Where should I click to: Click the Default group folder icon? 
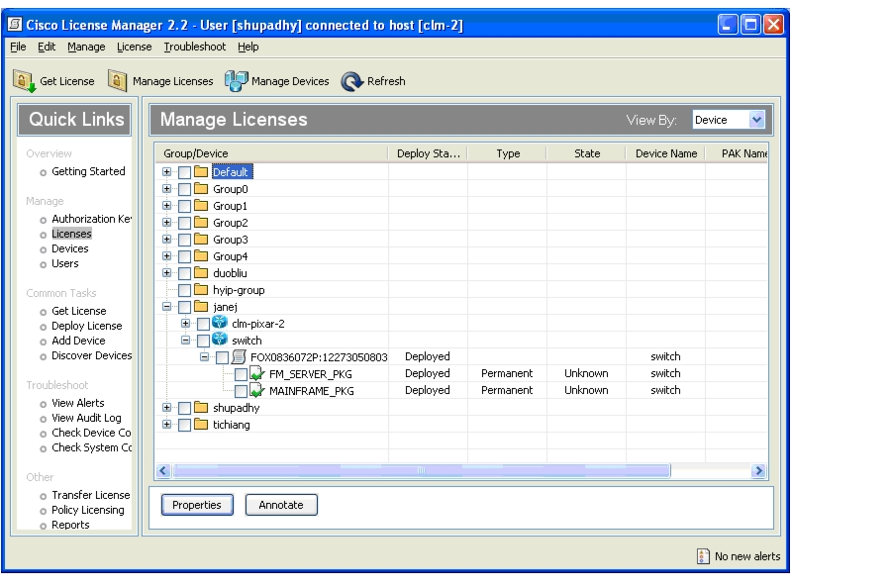pos(201,171)
